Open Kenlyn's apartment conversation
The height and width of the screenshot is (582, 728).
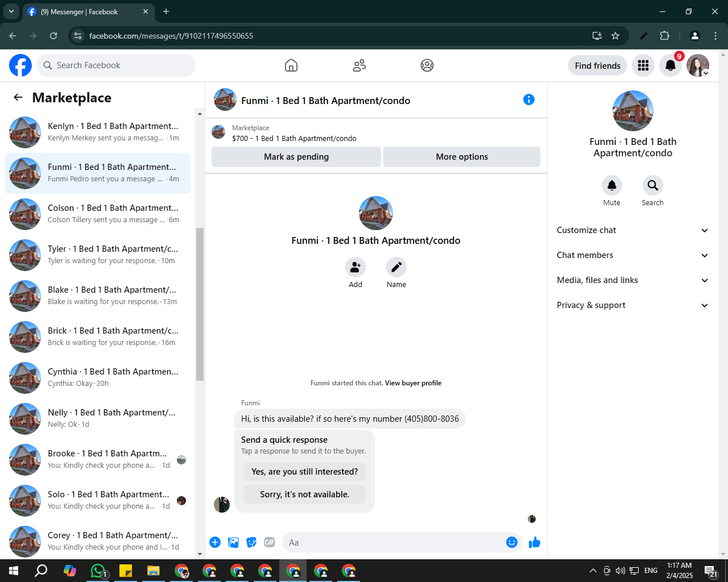click(97, 132)
